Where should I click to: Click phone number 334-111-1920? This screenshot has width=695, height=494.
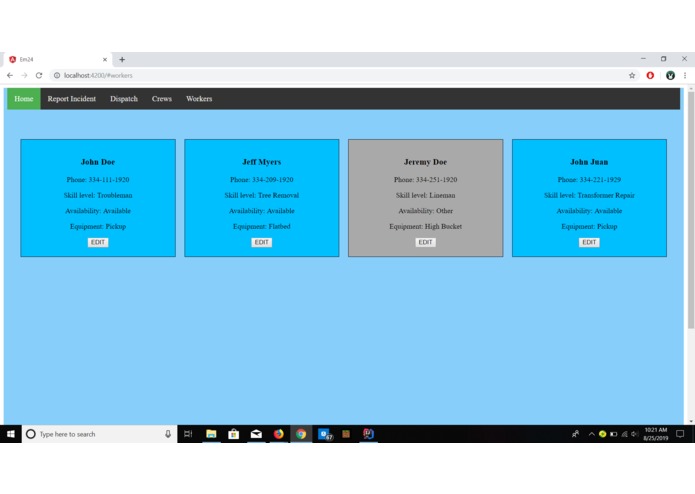(x=109, y=180)
